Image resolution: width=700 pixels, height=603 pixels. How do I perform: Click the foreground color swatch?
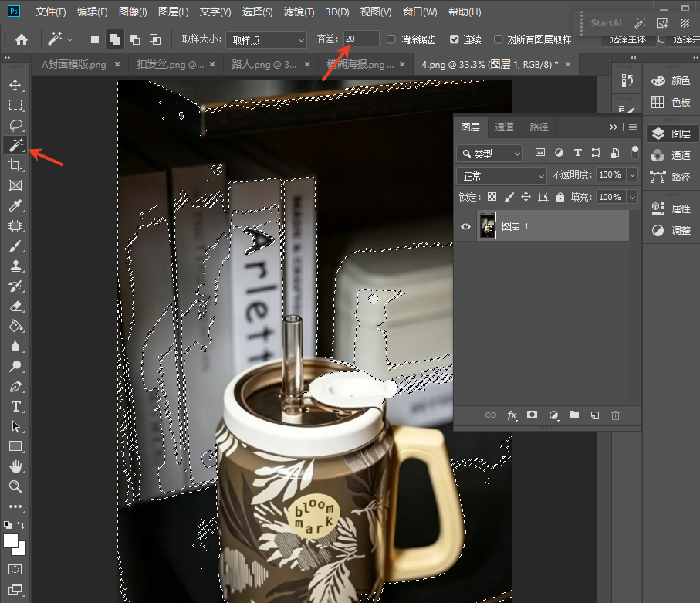[x=11, y=540]
